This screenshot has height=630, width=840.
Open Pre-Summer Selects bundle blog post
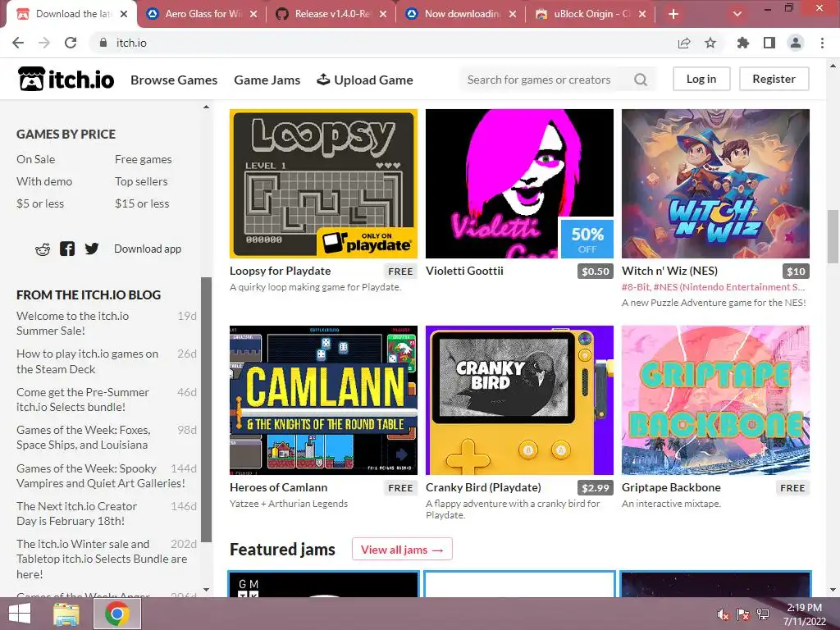click(x=83, y=399)
